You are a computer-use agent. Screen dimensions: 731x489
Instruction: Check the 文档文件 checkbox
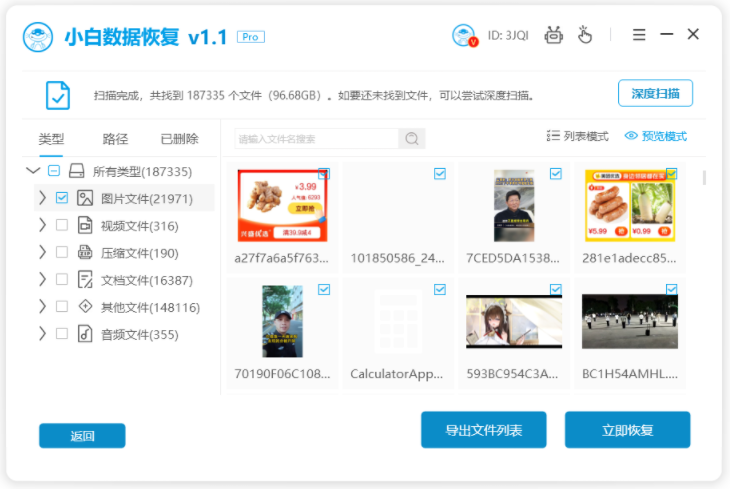point(62,279)
